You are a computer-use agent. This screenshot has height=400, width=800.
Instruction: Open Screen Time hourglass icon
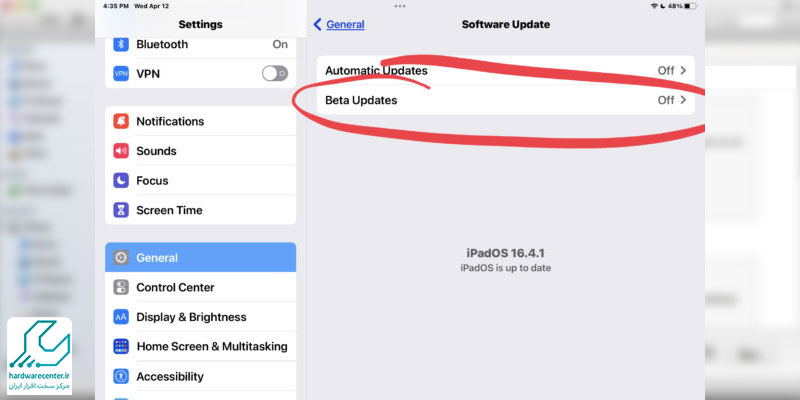point(121,210)
